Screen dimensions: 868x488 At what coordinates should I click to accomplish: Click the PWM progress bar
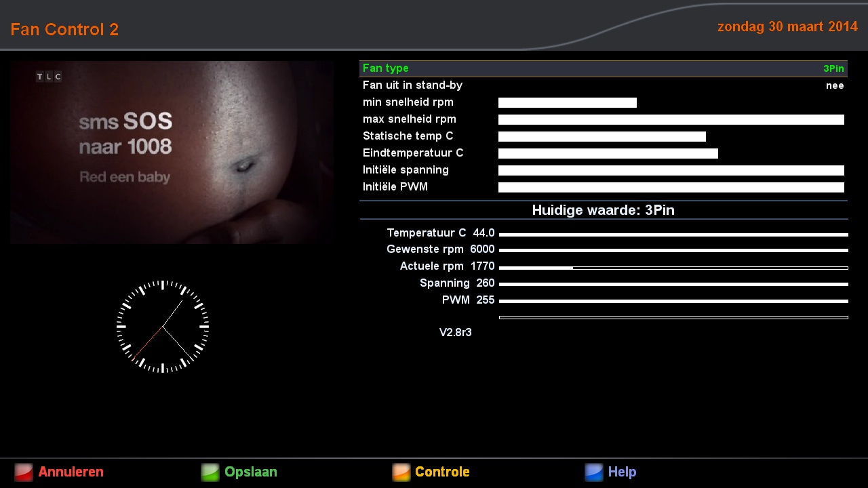(x=673, y=301)
